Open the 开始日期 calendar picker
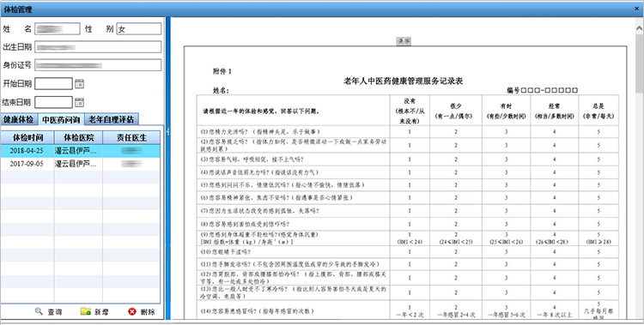 [x=80, y=84]
